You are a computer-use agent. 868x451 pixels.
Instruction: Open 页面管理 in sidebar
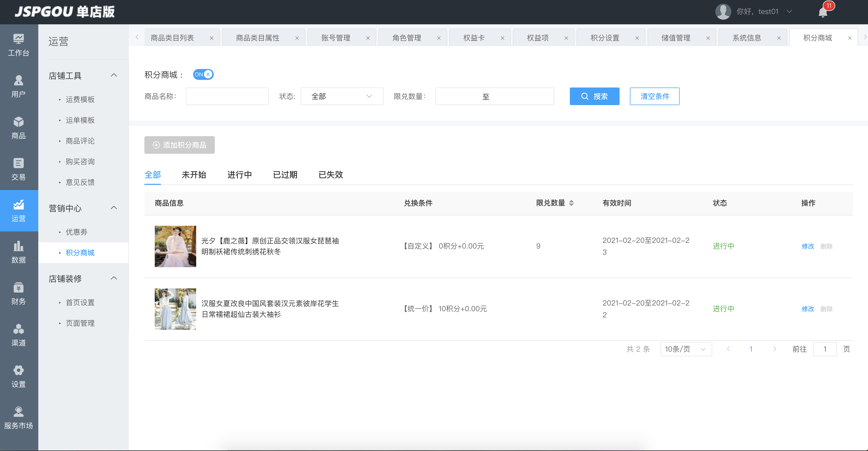tap(80, 323)
